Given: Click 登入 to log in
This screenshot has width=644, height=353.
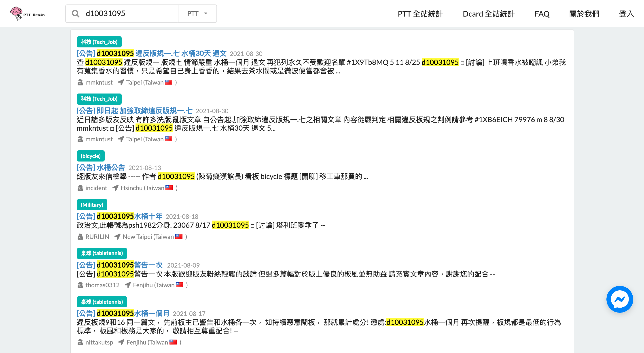Looking at the screenshot, I should point(626,14).
